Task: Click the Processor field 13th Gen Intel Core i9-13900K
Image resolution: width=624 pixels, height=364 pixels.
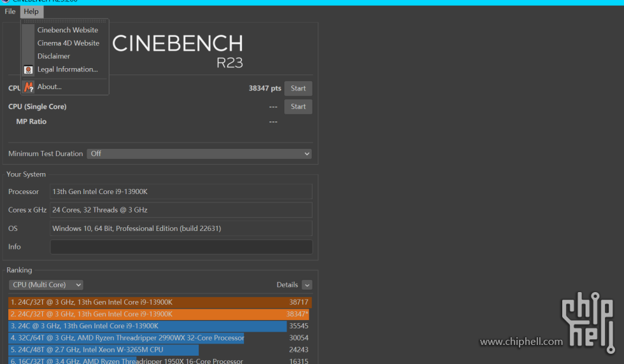Action: tap(181, 192)
